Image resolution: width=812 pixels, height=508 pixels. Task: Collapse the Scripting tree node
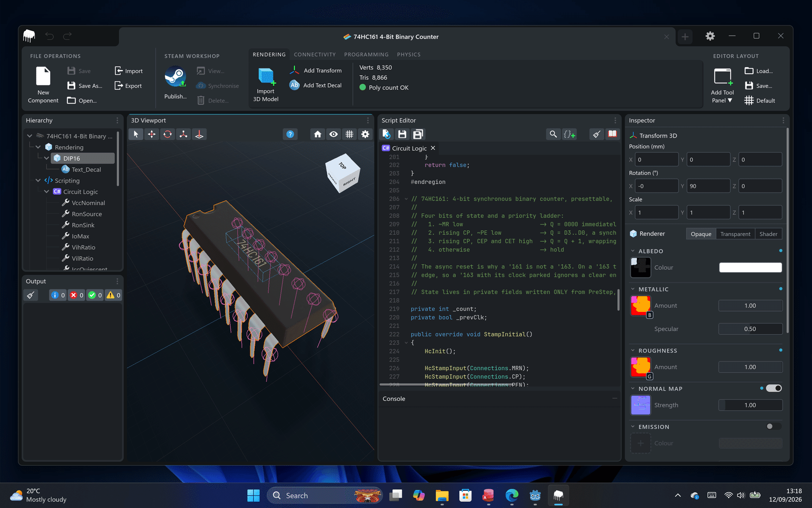tap(38, 181)
